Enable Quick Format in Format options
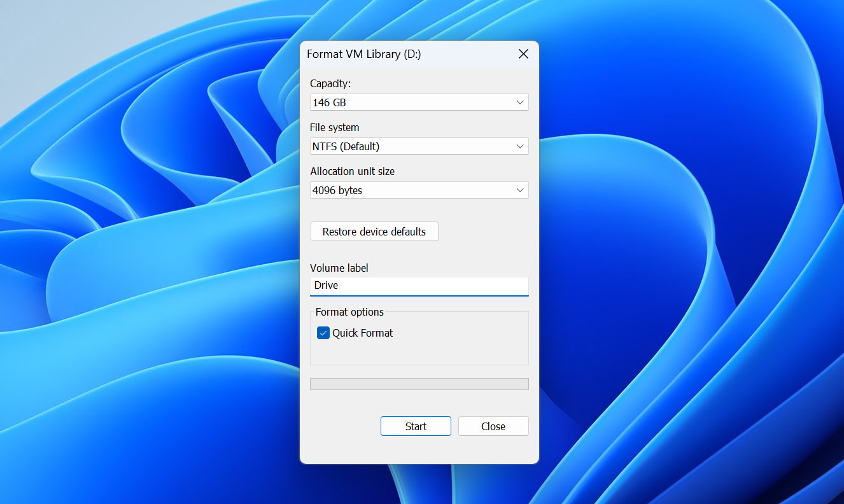The width and height of the screenshot is (844, 504). click(323, 332)
